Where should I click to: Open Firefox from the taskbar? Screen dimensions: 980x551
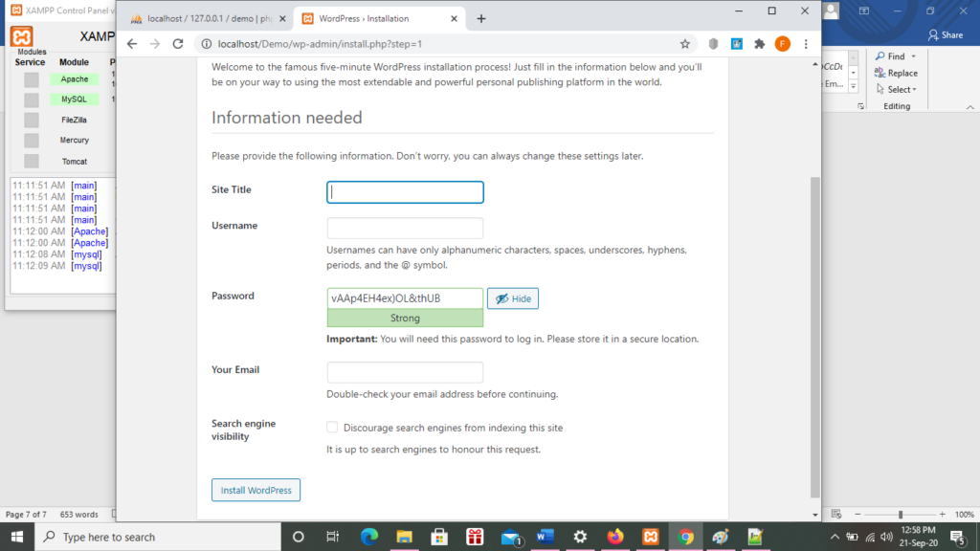615,537
